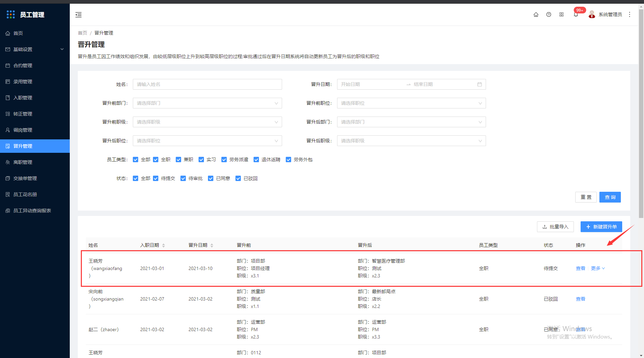The image size is (644, 358).
Task: Open 晋升管理 sidebar menu item
Action: [35, 146]
